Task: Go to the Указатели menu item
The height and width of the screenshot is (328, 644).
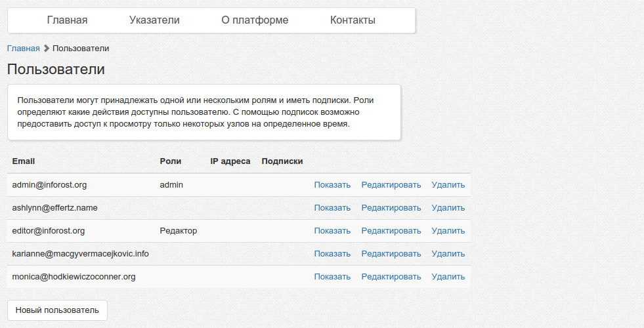Action: pyautogui.click(x=154, y=20)
